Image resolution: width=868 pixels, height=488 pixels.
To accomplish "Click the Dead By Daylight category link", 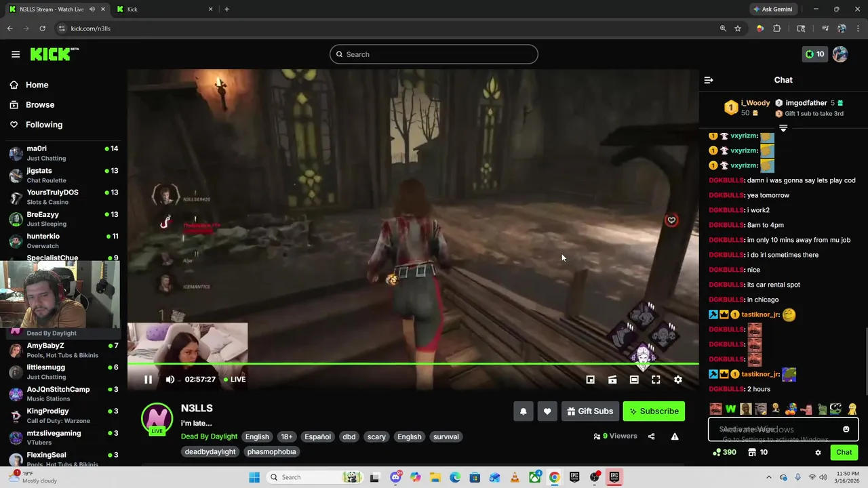I will 209,437.
